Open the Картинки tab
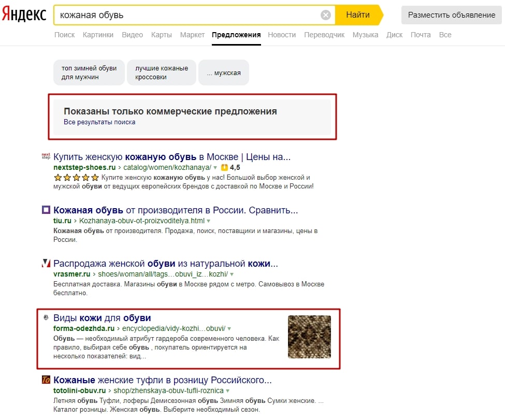The width and height of the screenshot is (505, 420). (98, 35)
